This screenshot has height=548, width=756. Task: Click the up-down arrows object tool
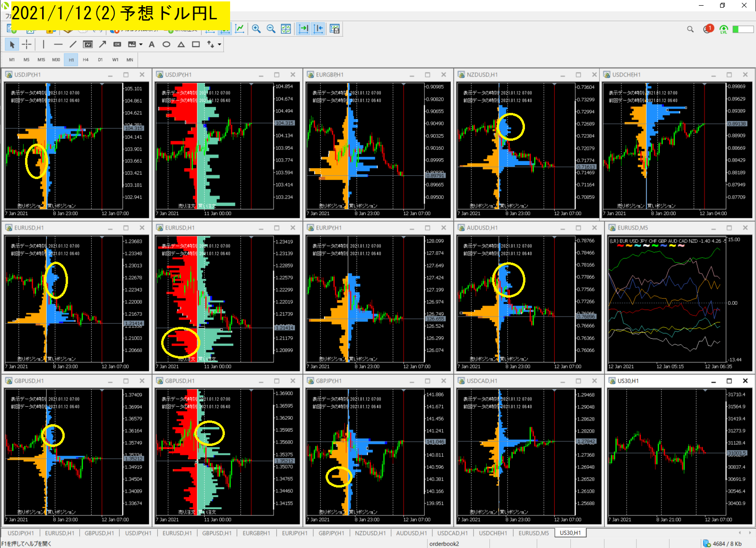coord(211,44)
